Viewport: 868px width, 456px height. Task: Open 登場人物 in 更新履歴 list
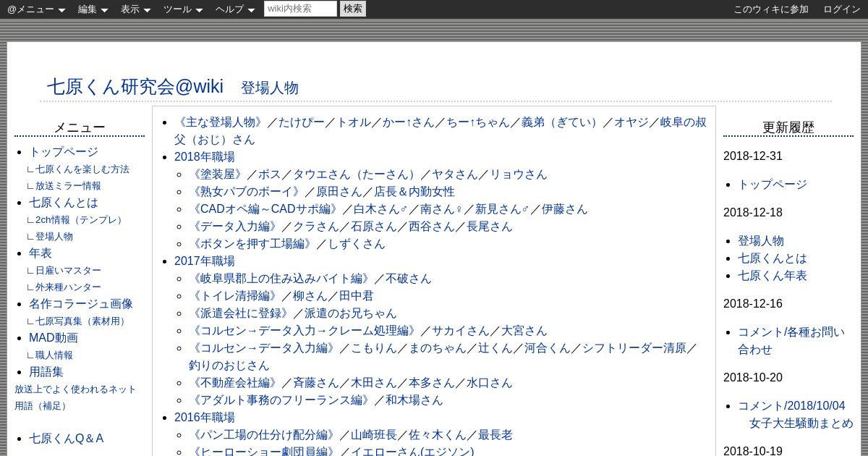tap(761, 241)
